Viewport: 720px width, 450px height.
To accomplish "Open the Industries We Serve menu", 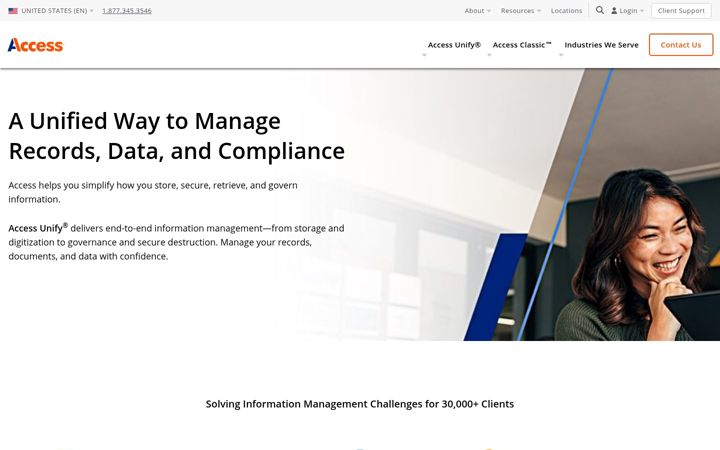I will tap(601, 45).
